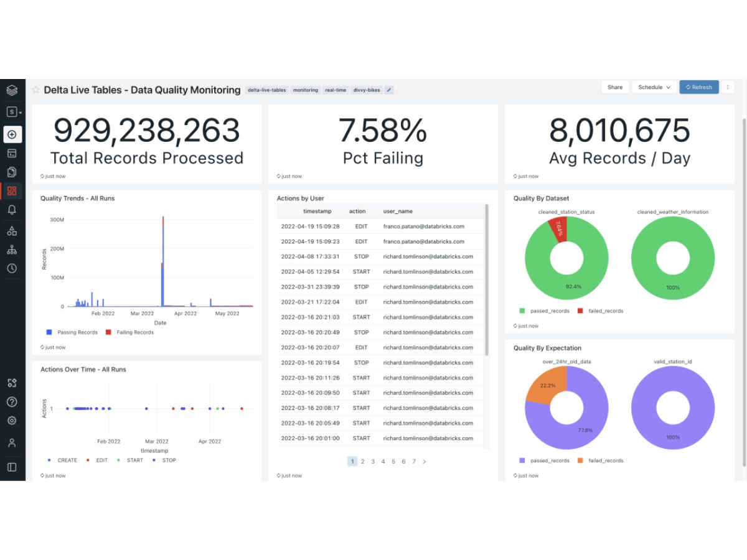Viewport: 747px width, 560px height.
Task: Click the 2022-03-16 20:01:00 timestamp cell
Action: [310, 438]
